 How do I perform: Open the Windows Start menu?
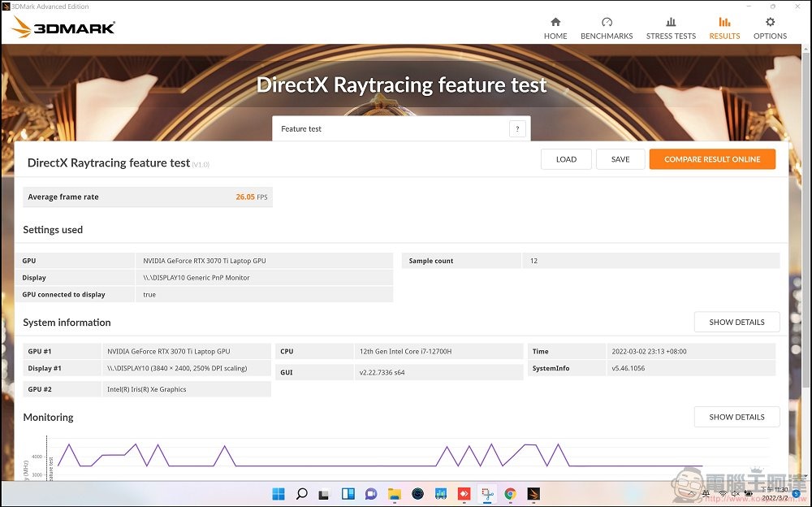278,493
